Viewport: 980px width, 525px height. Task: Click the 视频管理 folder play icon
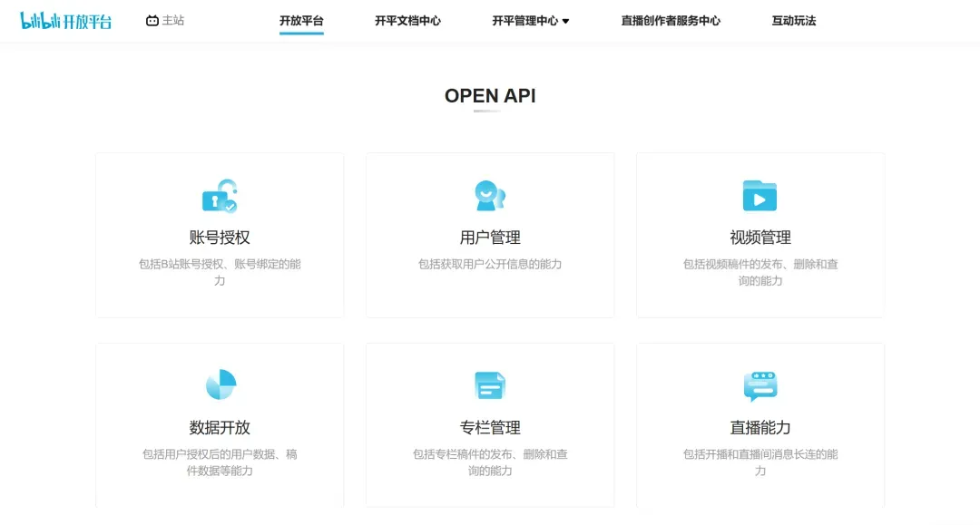[x=760, y=196]
